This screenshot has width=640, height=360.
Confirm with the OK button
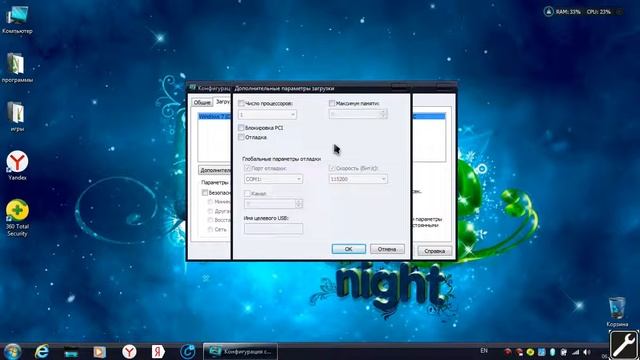pos(349,249)
